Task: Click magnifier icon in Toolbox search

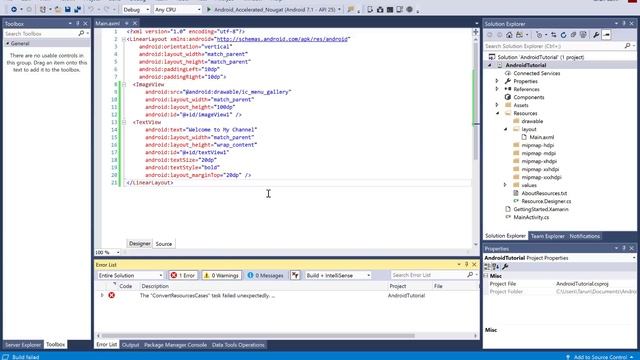Action: click(81, 33)
